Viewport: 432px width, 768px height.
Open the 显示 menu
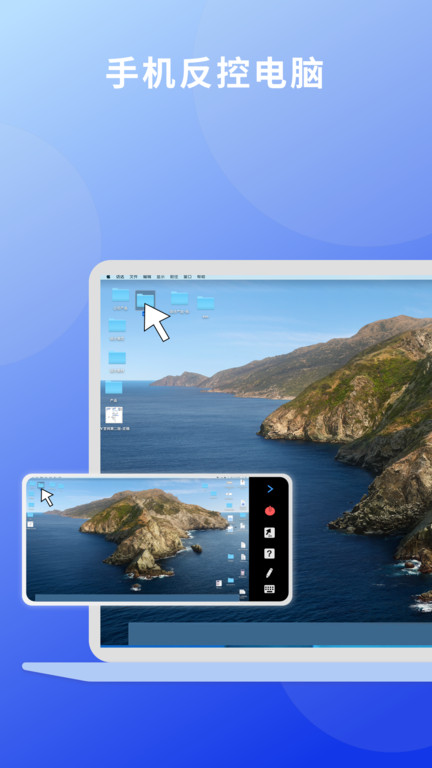(161, 277)
